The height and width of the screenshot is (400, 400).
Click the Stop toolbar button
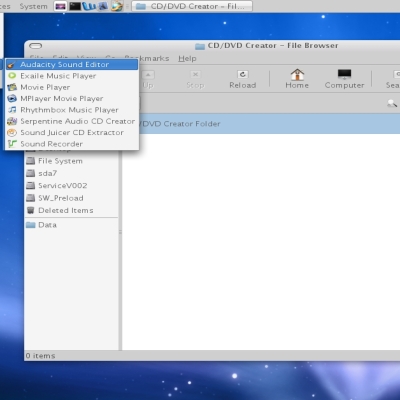195,79
